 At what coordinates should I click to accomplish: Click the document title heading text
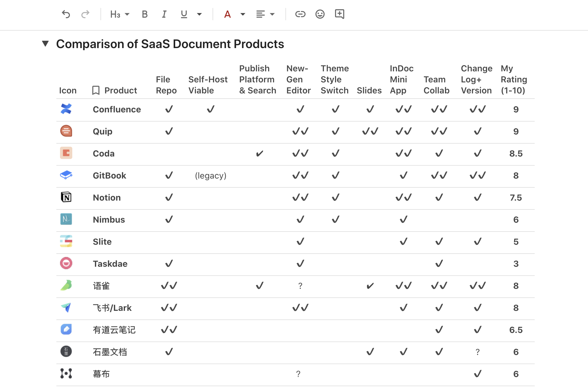click(x=170, y=44)
